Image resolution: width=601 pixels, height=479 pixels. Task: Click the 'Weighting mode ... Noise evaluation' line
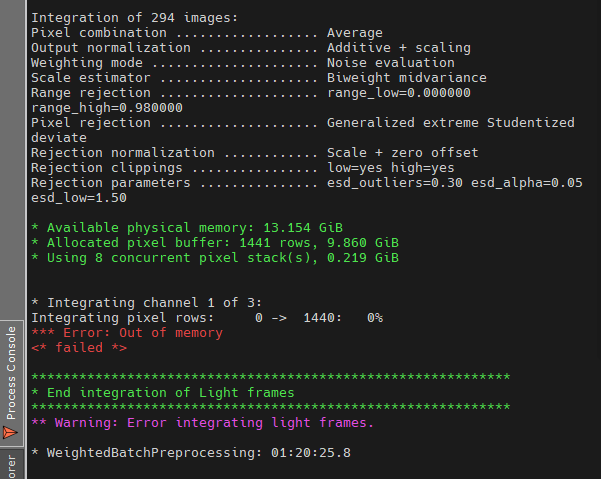[x=243, y=62]
